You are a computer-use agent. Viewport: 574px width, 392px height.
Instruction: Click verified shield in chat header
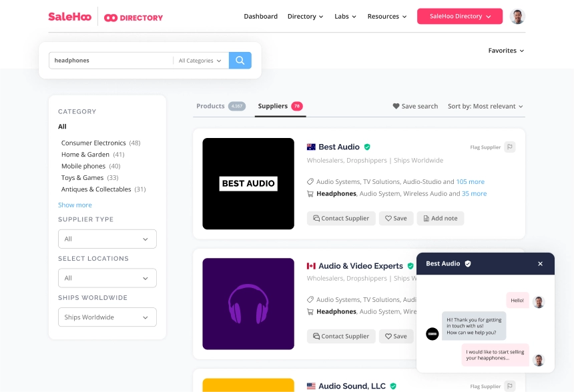(468, 263)
